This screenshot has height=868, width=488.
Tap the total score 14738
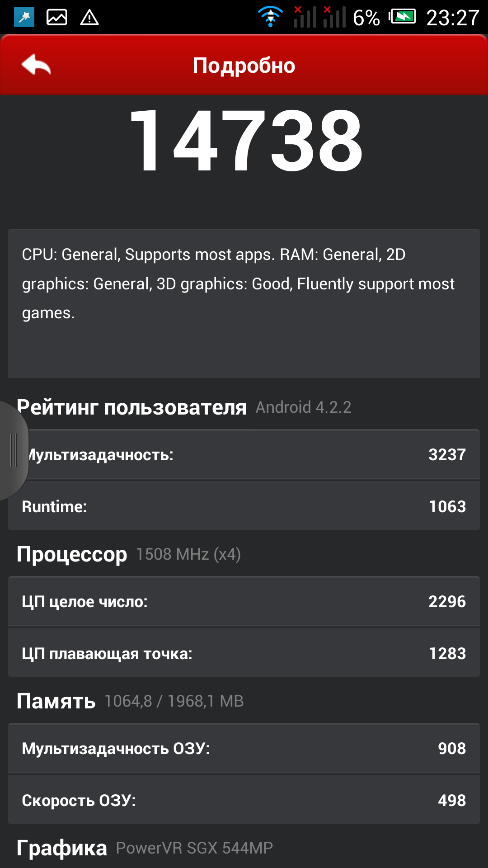pos(245,141)
